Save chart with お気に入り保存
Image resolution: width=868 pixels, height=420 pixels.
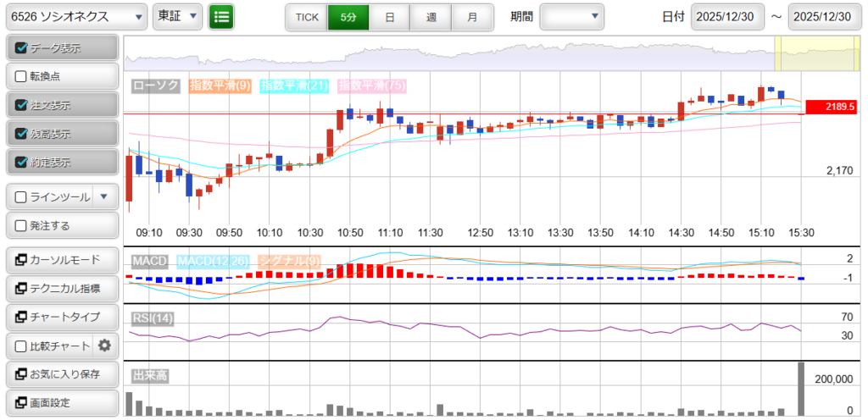(61, 374)
